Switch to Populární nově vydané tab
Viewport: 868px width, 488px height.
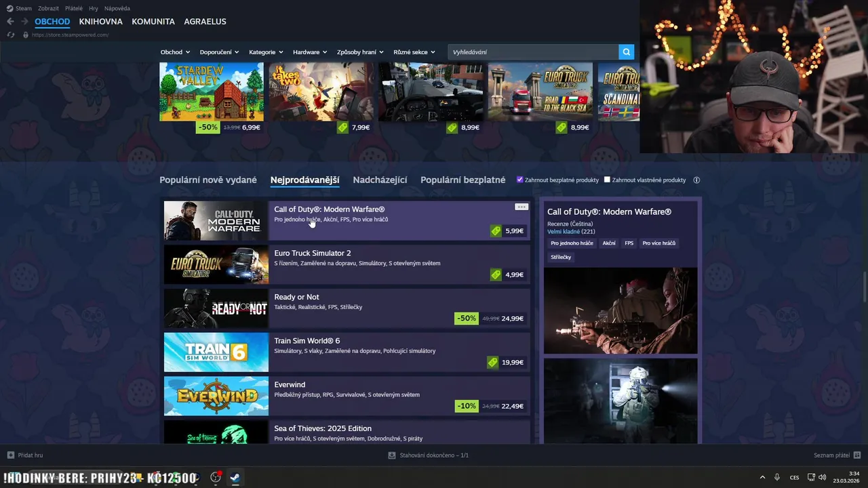[208, 180]
